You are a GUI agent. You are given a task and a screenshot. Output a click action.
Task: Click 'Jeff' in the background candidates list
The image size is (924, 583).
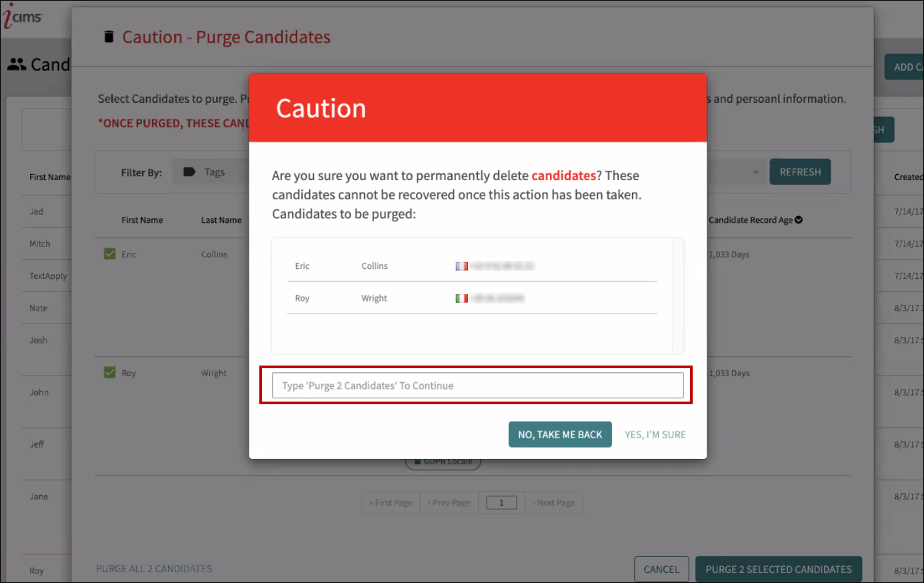[x=37, y=444]
